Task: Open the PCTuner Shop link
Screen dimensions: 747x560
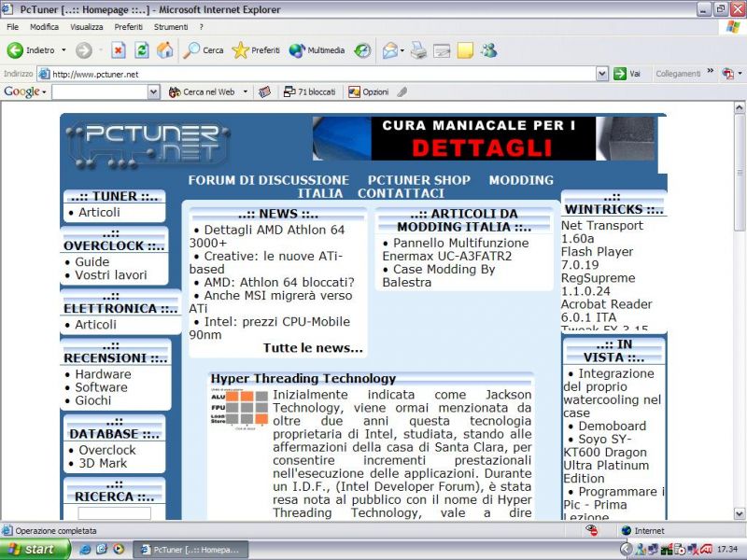Action: pos(418,180)
